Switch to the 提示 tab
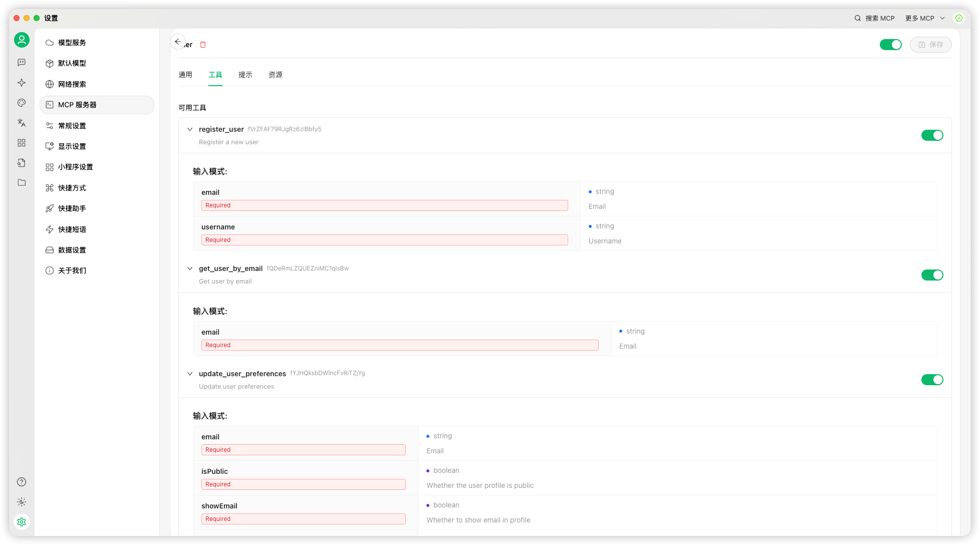The width and height of the screenshot is (980, 545). [246, 75]
